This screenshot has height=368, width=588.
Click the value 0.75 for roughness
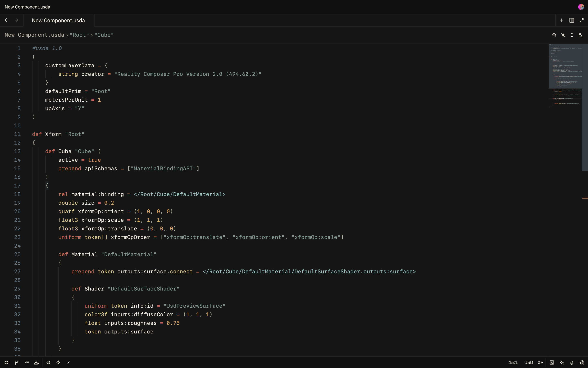(173, 323)
